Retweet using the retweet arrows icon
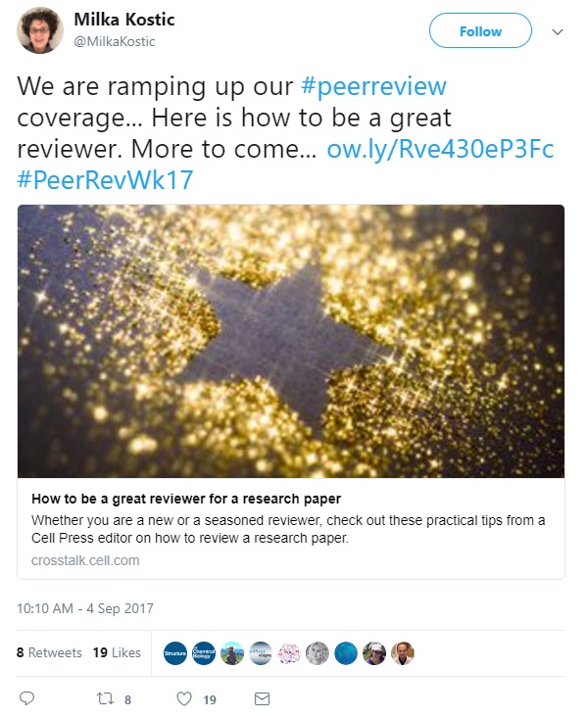The image size is (588, 718). [x=105, y=698]
